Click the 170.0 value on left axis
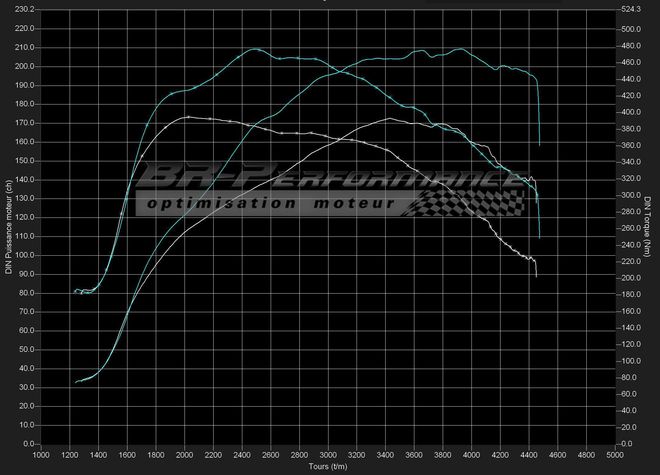The height and width of the screenshot is (475, 660). (25, 123)
